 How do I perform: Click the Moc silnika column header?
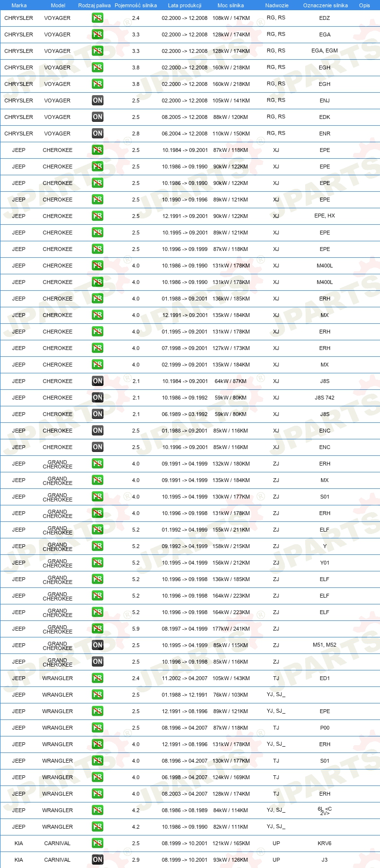coord(231,5)
